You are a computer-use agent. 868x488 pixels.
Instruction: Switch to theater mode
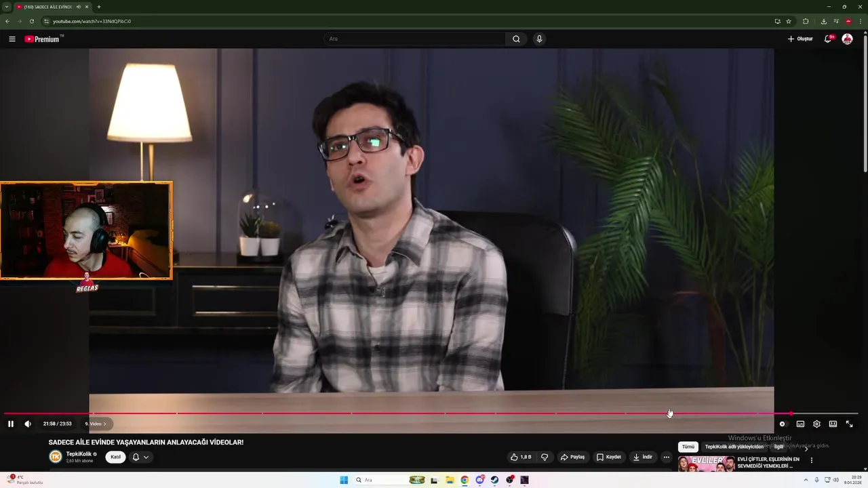(833, 424)
